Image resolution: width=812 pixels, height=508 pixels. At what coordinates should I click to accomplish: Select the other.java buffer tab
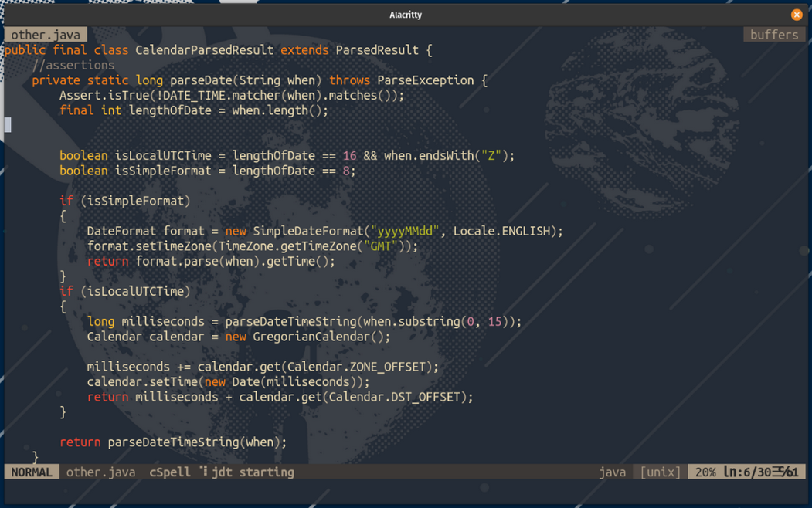[45, 34]
